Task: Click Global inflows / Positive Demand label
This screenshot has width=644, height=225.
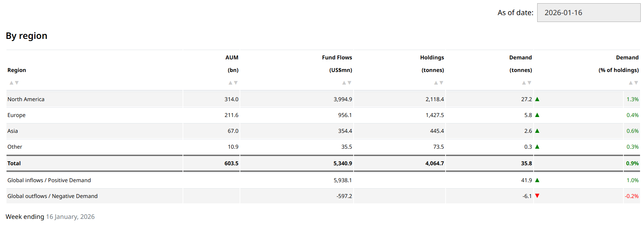Action: pyautogui.click(x=49, y=180)
